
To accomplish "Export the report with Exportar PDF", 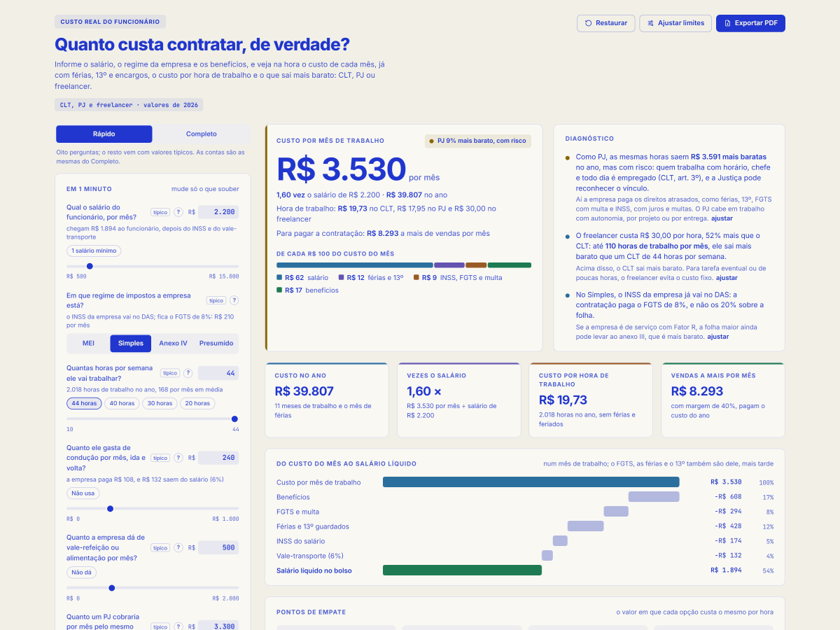I will tap(750, 23).
